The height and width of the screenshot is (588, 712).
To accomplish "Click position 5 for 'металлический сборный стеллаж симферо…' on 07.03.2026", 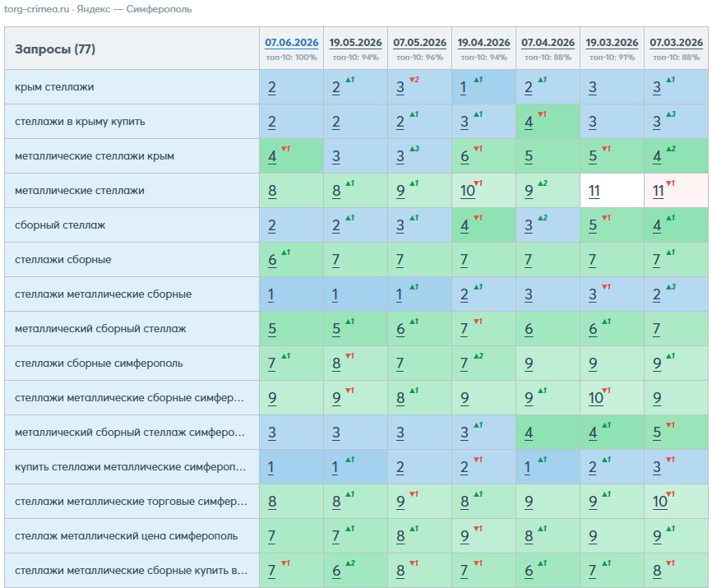I will (x=657, y=433).
